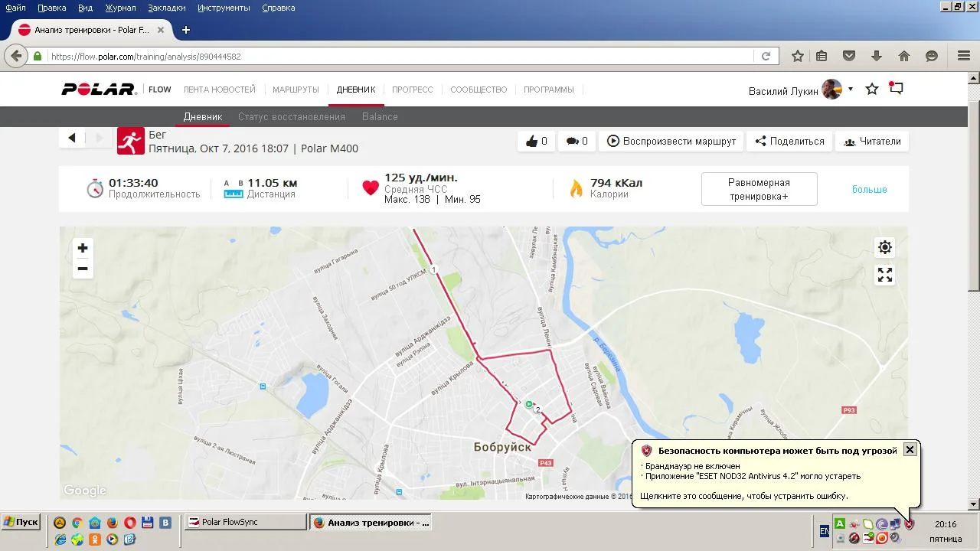Open the Firefox Hello chat icon
980x551 pixels.
click(932, 56)
